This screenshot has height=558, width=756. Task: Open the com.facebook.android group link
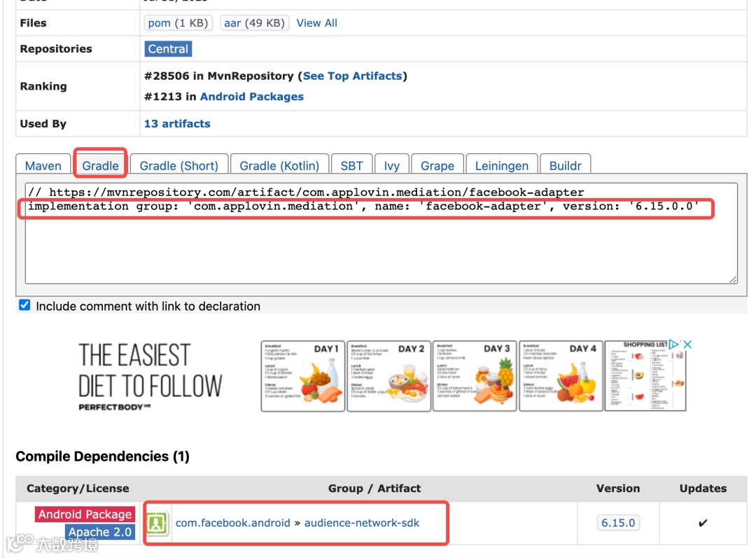coord(233,523)
